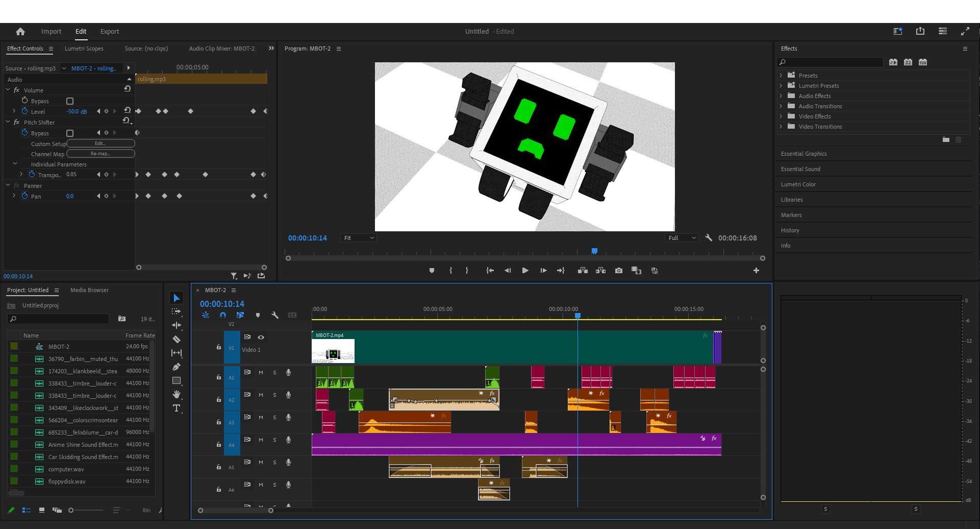Step forward one frame
980x529 pixels.
[x=543, y=271]
